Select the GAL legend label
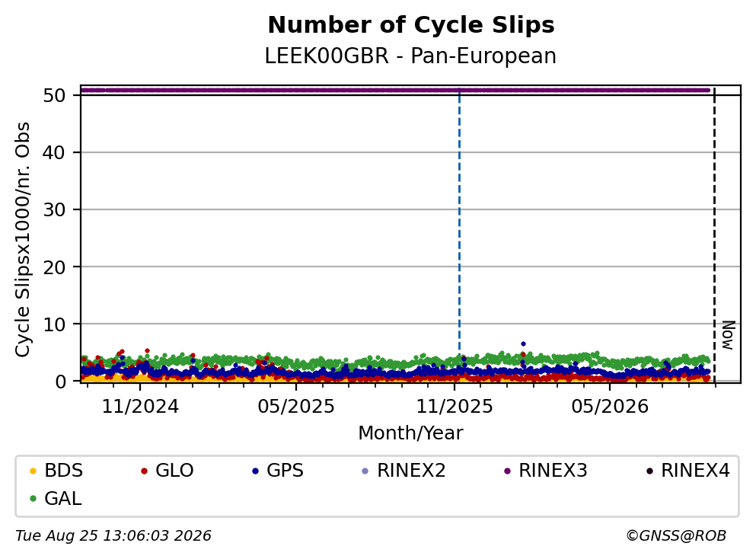This screenshot has width=756, height=559. (62, 499)
